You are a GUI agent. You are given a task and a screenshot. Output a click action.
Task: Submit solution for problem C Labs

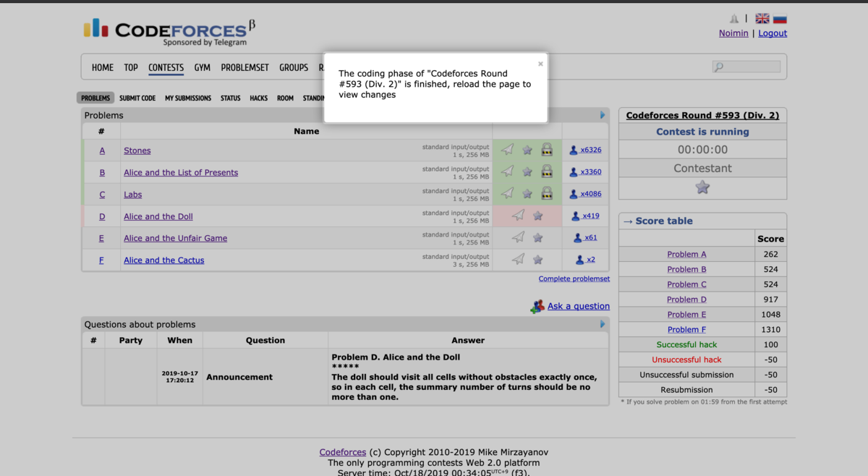(508, 193)
